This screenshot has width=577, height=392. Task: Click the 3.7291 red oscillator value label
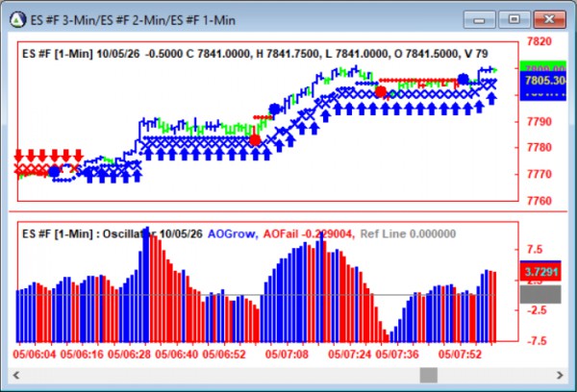(x=540, y=272)
